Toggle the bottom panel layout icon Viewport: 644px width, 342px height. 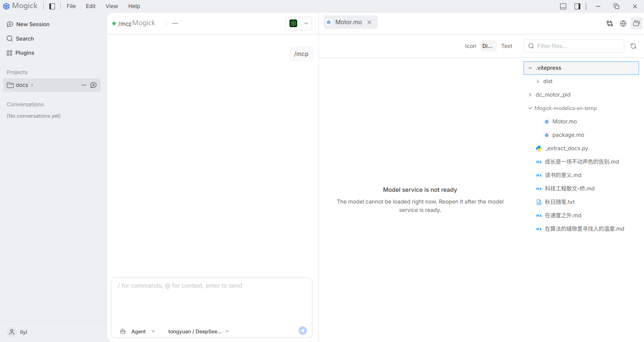click(563, 6)
